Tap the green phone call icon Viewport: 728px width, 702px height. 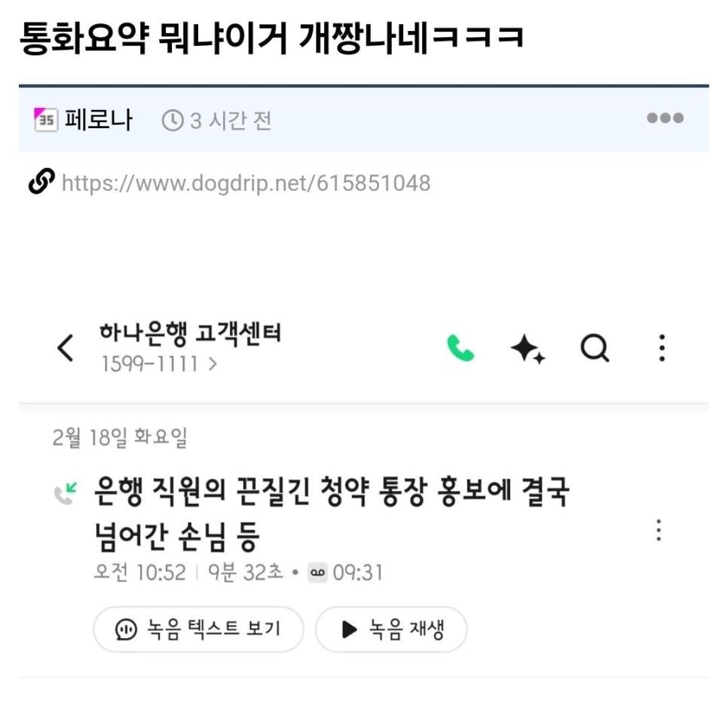[460, 348]
